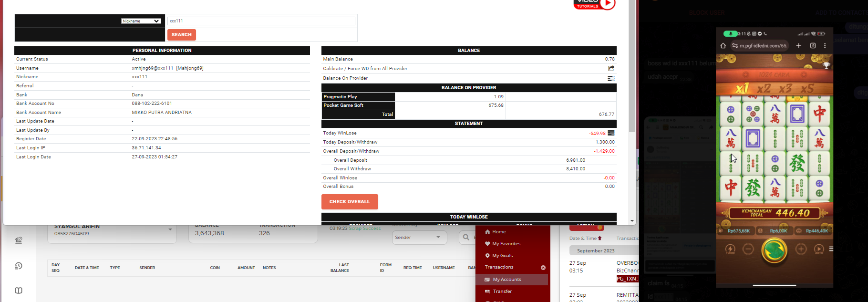Click the DATE & TIME column header
The image size is (868, 302).
tap(87, 268)
